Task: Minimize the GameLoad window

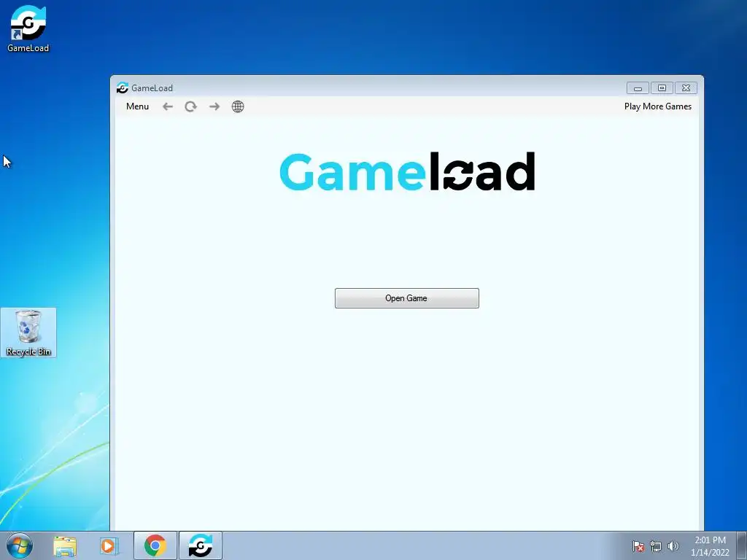Action: click(638, 88)
